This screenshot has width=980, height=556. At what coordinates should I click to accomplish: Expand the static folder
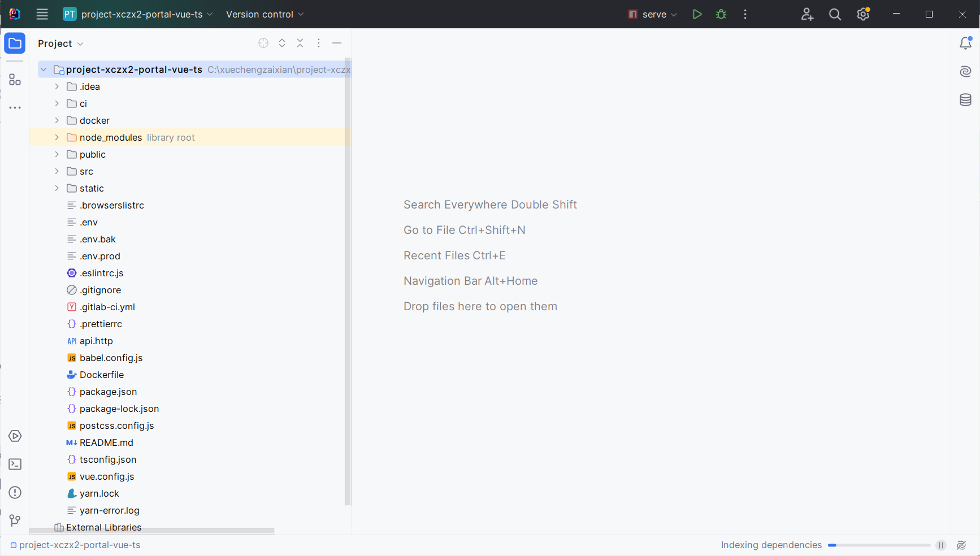tap(57, 188)
